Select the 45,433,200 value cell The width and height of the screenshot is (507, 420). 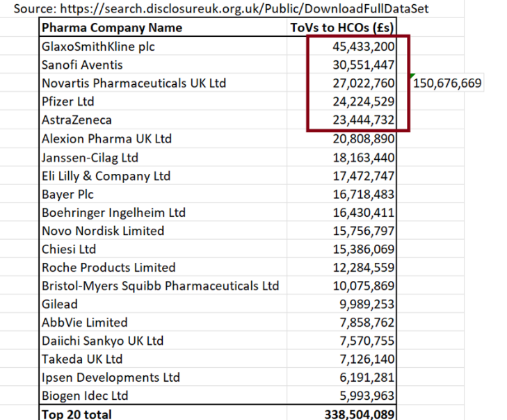pyautogui.click(x=364, y=47)
